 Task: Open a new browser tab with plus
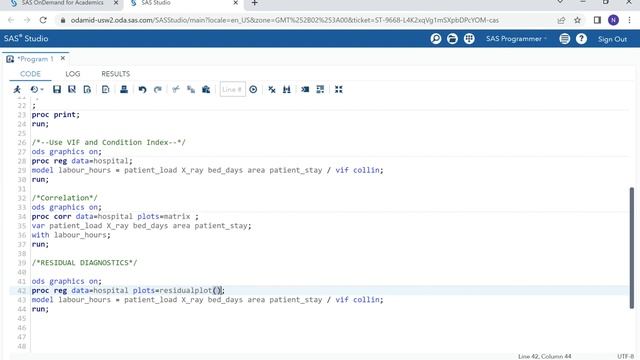click(254, 3)
